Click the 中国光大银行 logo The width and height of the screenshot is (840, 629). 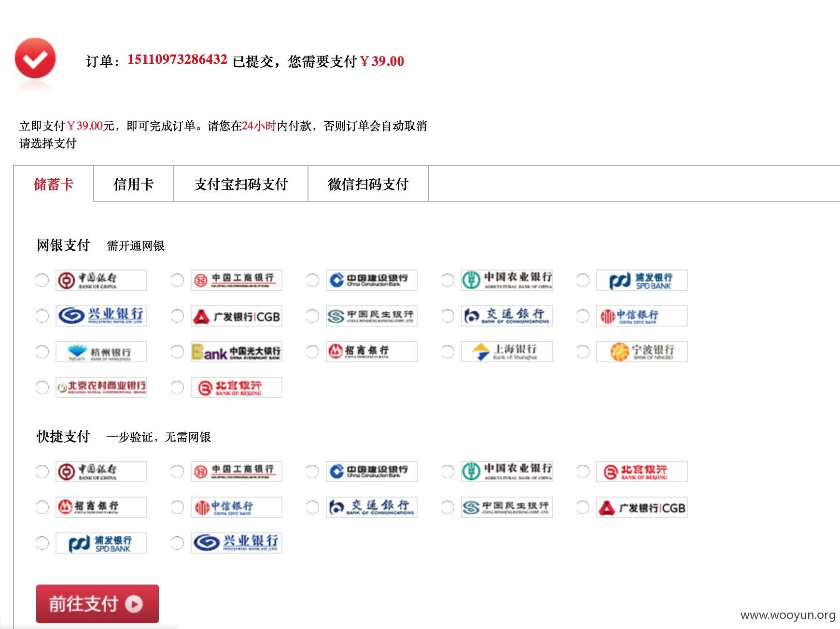point(237,352)
